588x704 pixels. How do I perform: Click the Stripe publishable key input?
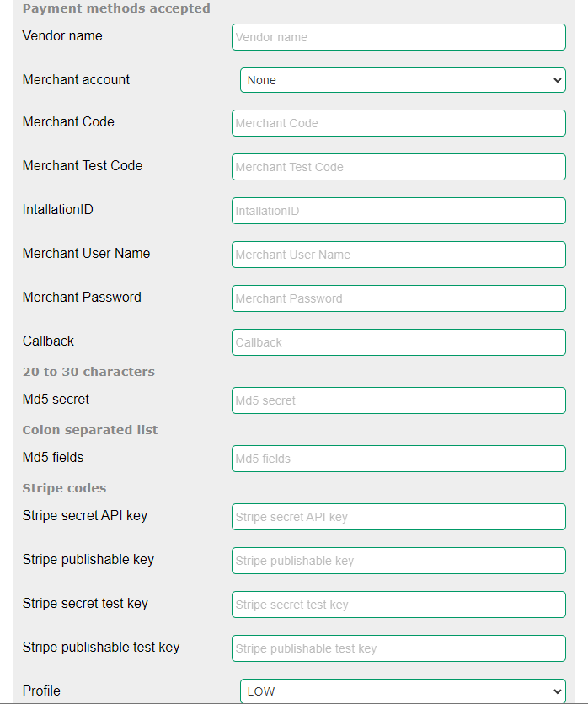point(398,561)
